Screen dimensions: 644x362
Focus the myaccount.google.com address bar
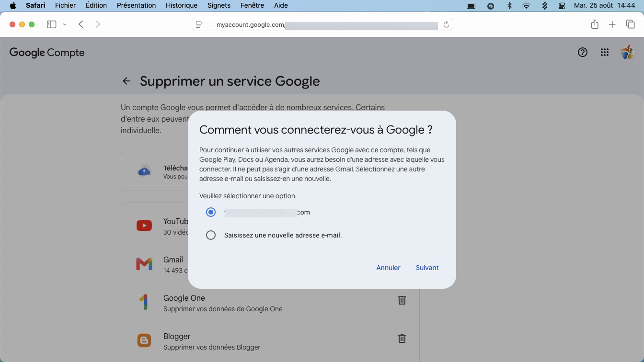322,24
